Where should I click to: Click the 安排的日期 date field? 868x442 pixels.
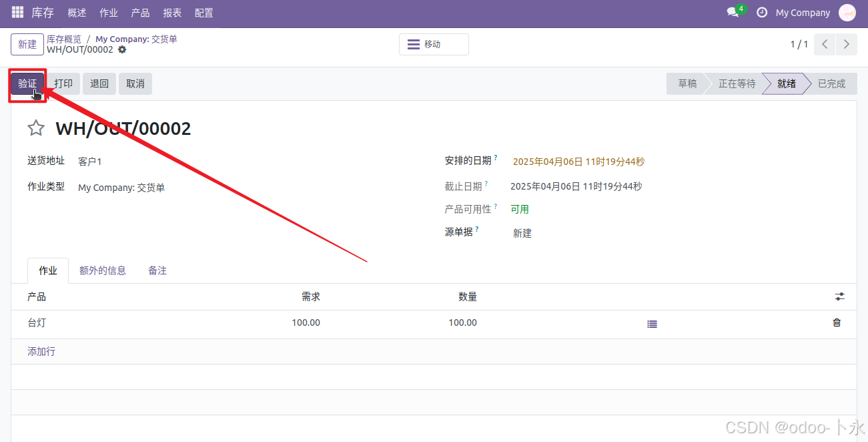(x=578, y=162)
